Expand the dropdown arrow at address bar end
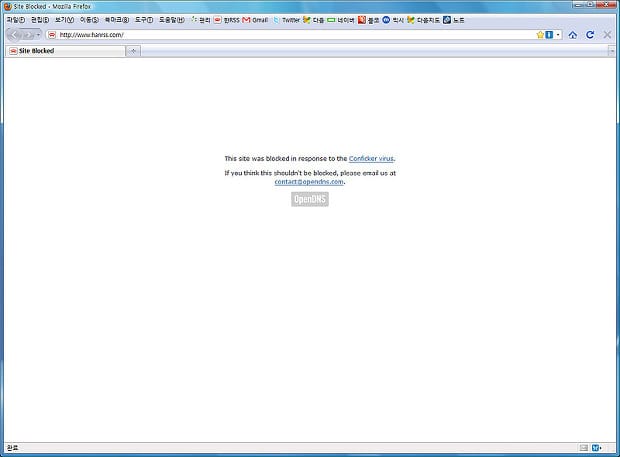Viewport: 620px width, 457px height. pos(558,34)
